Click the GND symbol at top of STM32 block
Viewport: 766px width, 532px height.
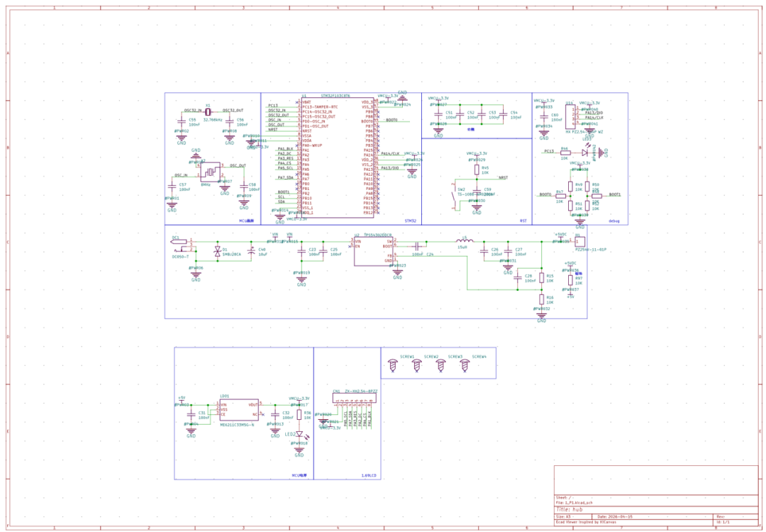403,96
